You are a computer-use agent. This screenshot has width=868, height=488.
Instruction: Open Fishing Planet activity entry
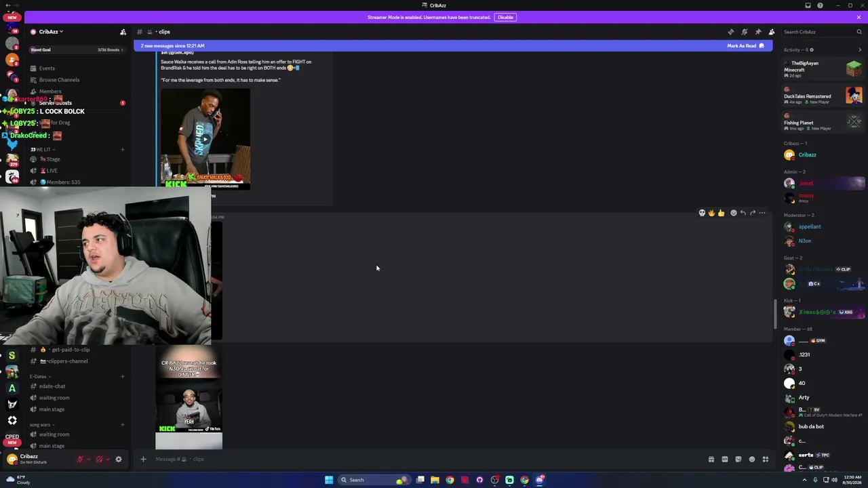(823, 122)
